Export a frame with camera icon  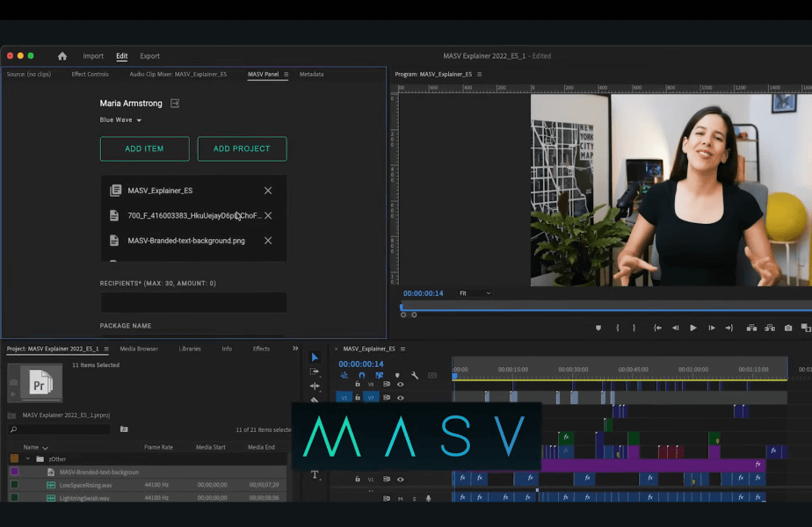point(788,328)
